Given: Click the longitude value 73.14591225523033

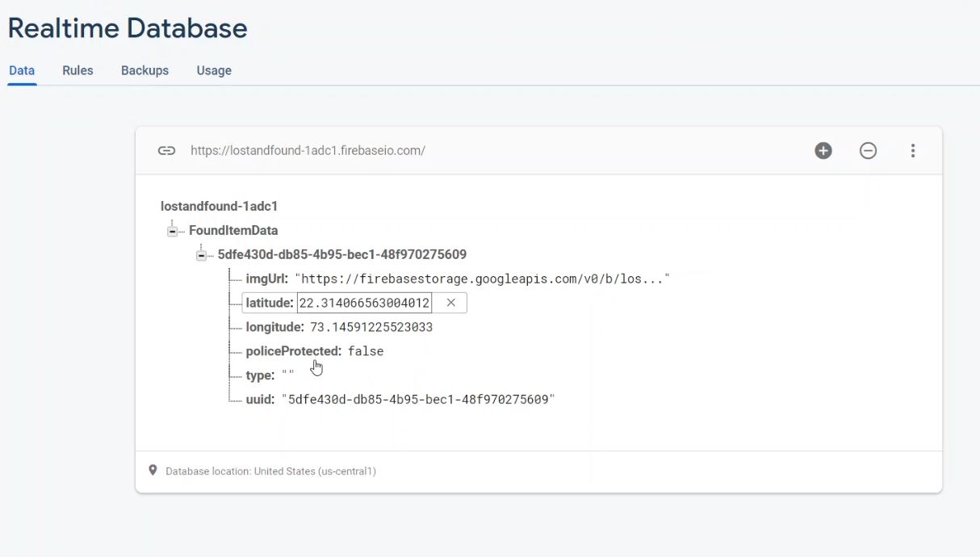Looking at the screenshot, I should click(x=371, y=327).
